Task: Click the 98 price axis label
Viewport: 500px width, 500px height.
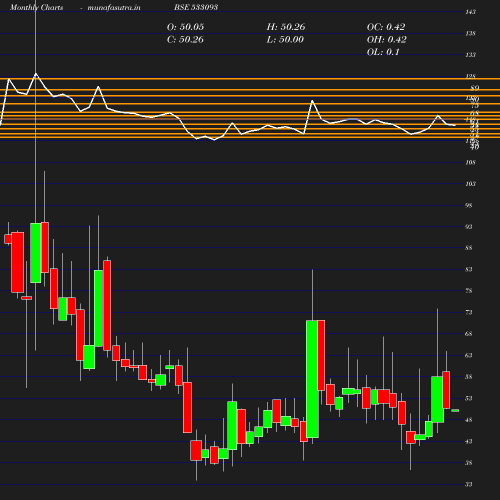Action: [469, 205]
